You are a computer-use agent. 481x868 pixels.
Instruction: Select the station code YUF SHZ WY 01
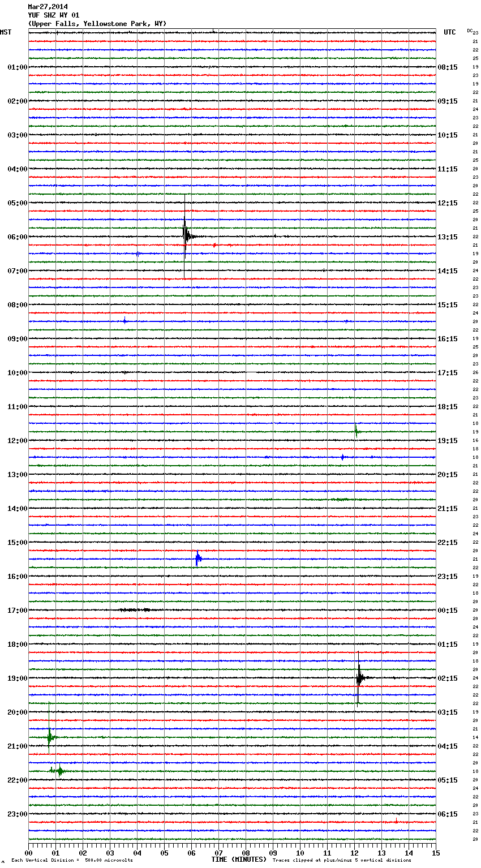54,15
